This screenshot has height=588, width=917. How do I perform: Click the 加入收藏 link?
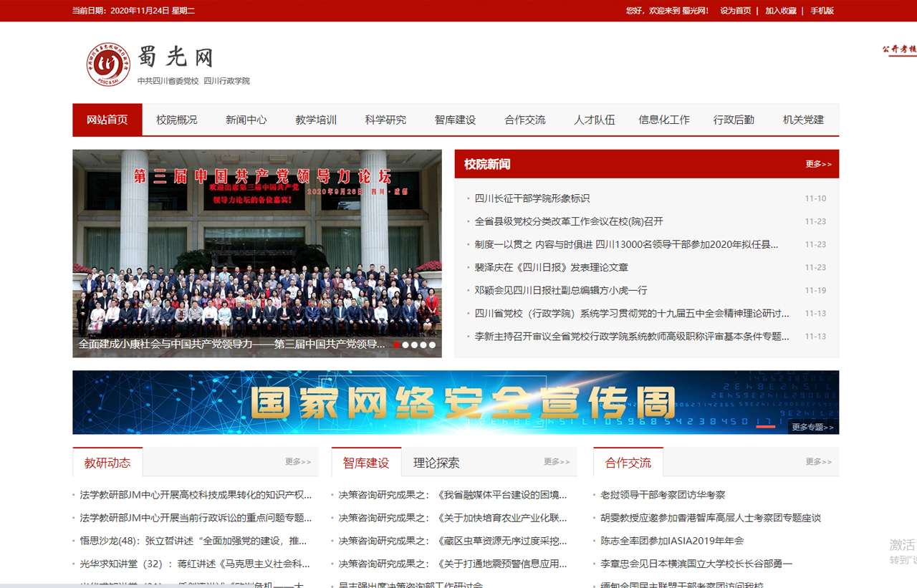[x=780, y=11]
